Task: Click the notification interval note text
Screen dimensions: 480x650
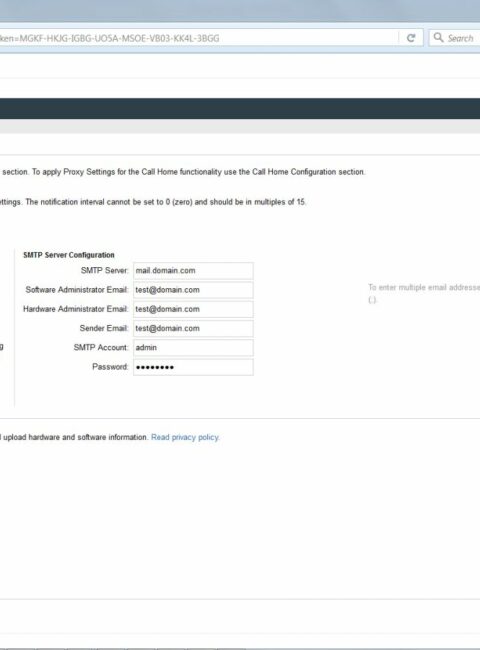Action: 153,202
